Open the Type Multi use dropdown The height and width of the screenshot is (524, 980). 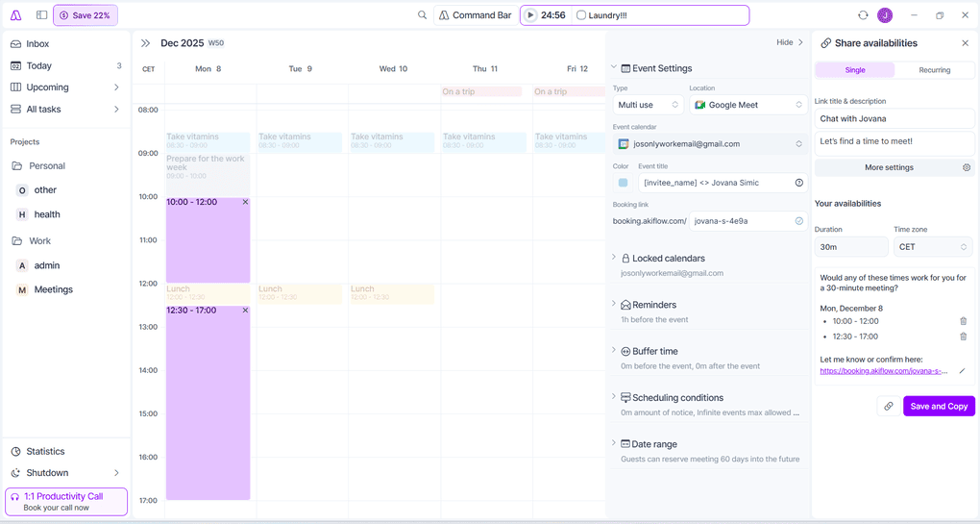[x=648, y=105]
